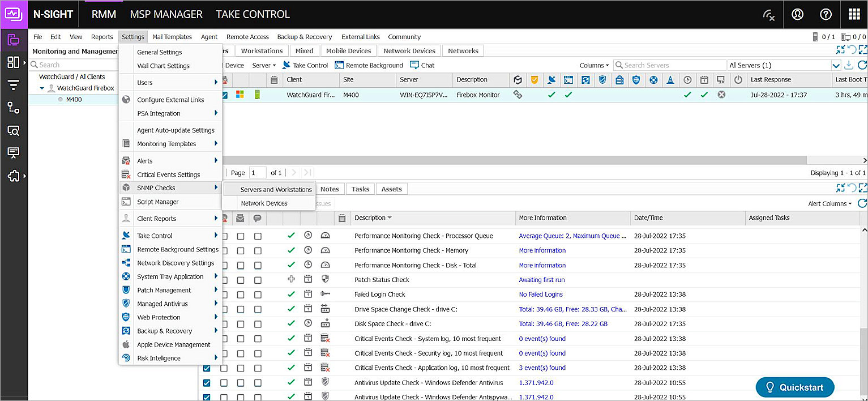
Task: Open Remote Background from the toolbar
Action: [x=369, y=65]
